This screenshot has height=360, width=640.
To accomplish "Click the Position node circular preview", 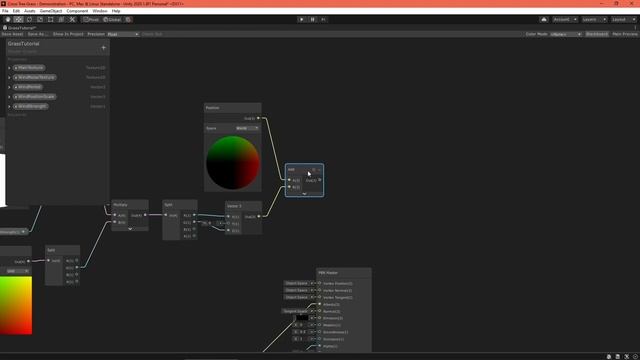I will point(233,162).
